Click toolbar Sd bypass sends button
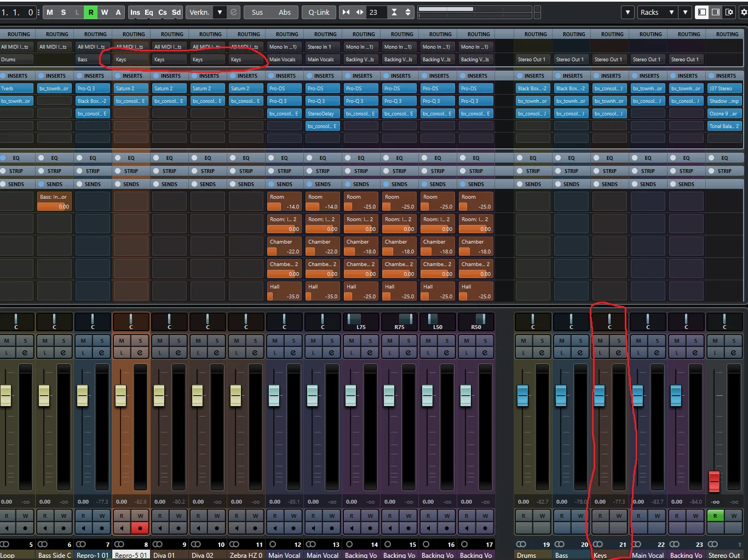The image size is (748, 560). click(176, 12)
